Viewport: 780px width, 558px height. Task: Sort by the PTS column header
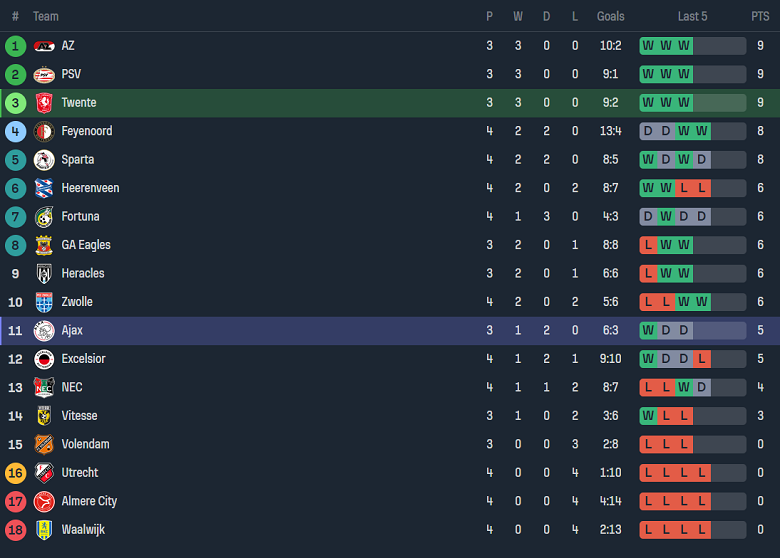(760, 16)
